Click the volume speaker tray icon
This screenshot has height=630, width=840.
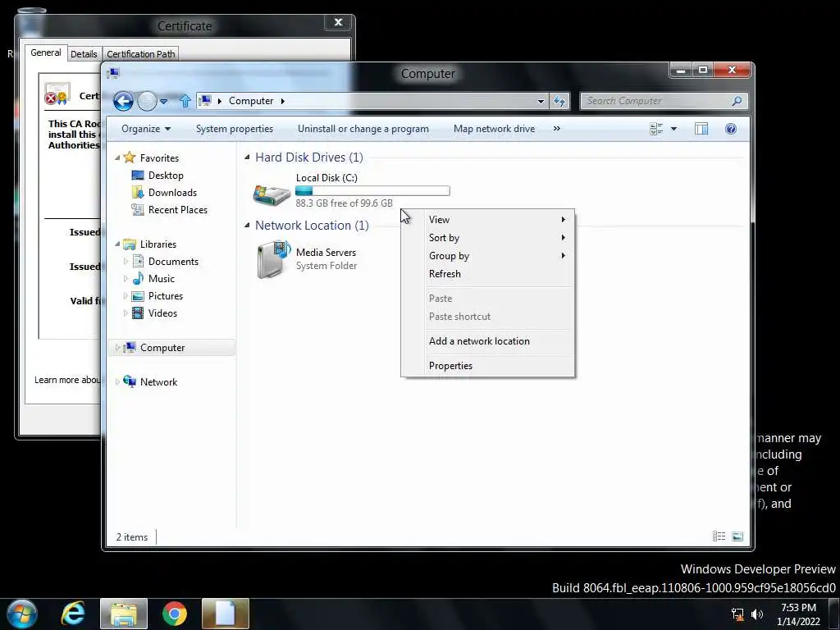757,614
